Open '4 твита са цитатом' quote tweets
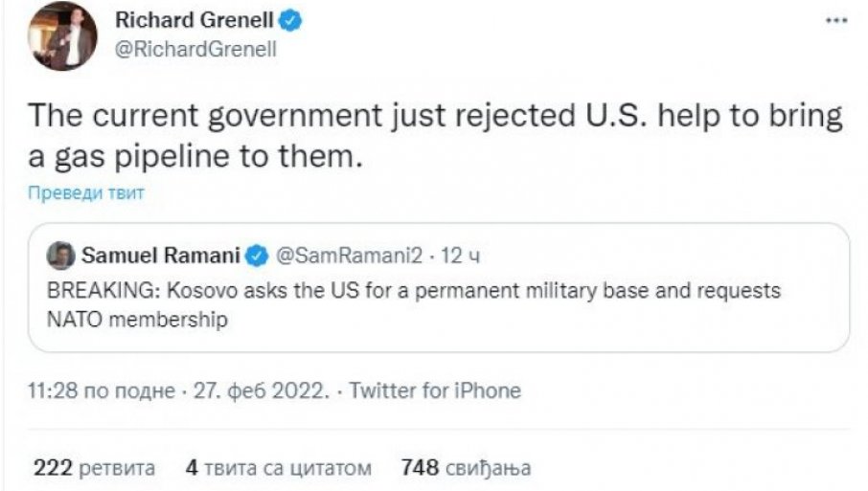The width and height of the screenshot is (868, 491). 278,468
